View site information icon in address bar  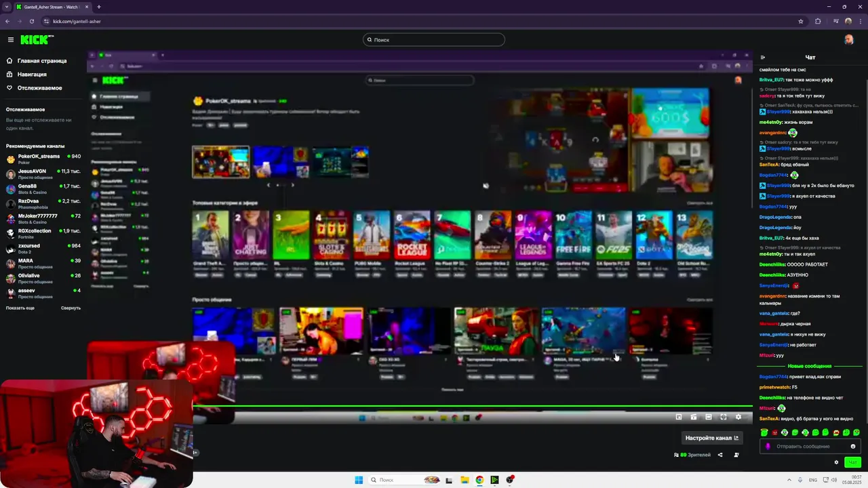45,21
